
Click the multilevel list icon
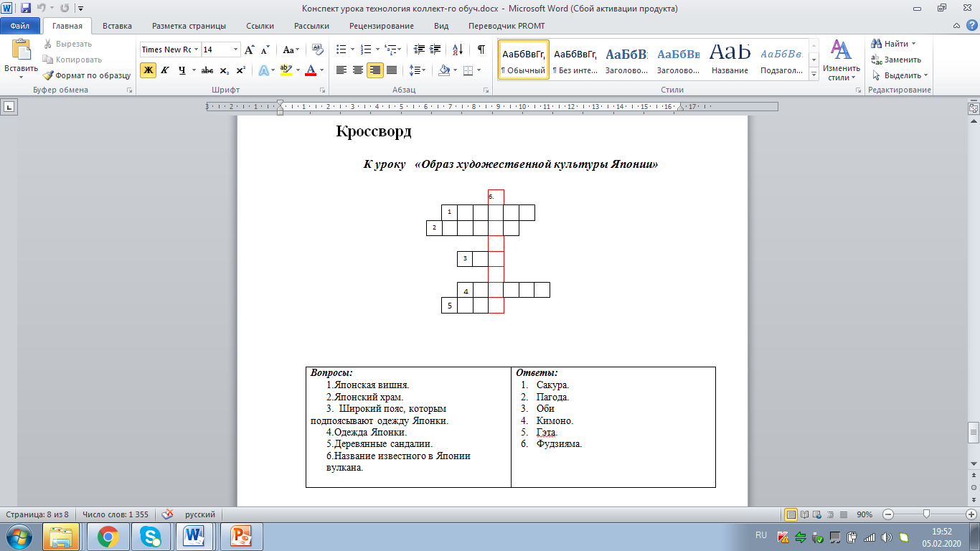[390, 50]
